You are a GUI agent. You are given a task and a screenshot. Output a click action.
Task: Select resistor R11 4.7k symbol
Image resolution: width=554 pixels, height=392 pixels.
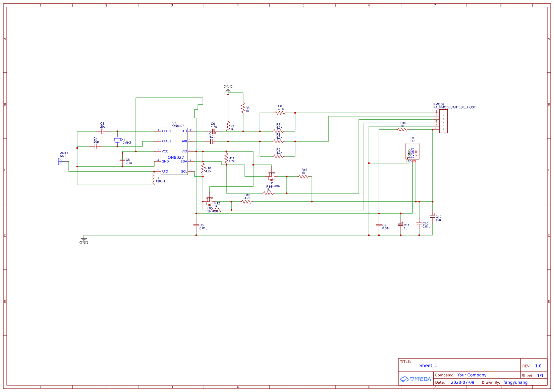226,158
